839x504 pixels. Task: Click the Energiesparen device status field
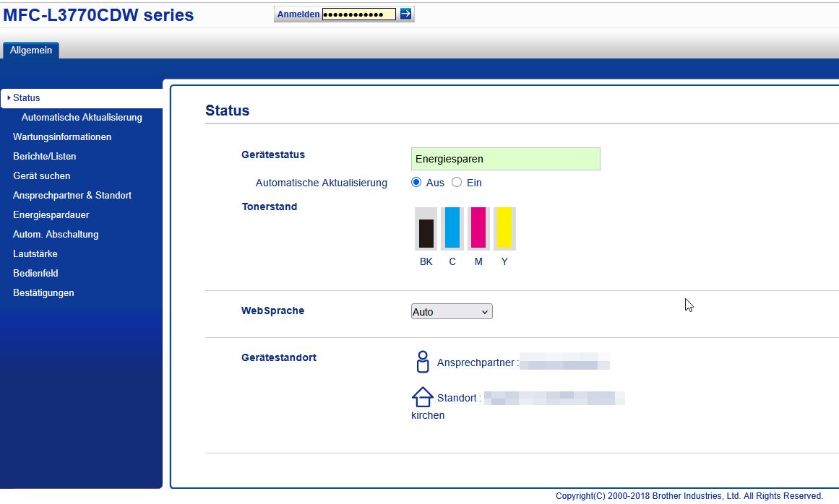coord(506,159)
